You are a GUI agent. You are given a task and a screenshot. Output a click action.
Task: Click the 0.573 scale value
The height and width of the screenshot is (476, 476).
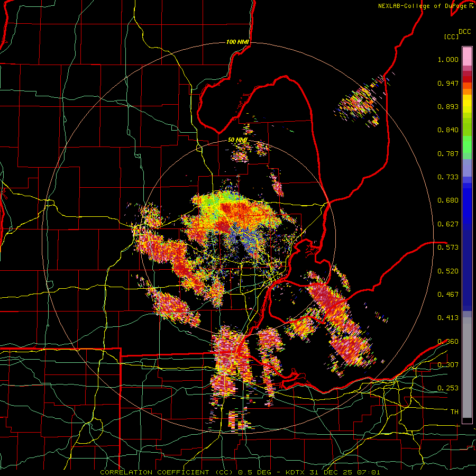coord(448,248)
